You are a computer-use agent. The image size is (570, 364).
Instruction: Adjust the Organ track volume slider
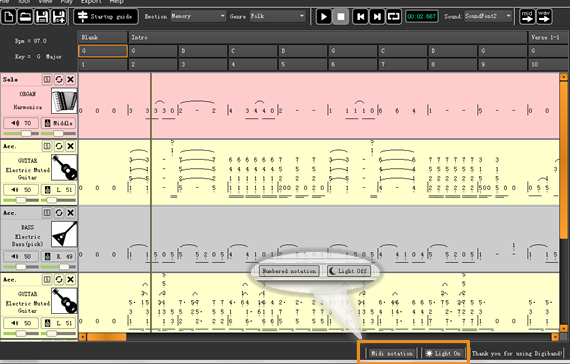click(x=21, y=133)
